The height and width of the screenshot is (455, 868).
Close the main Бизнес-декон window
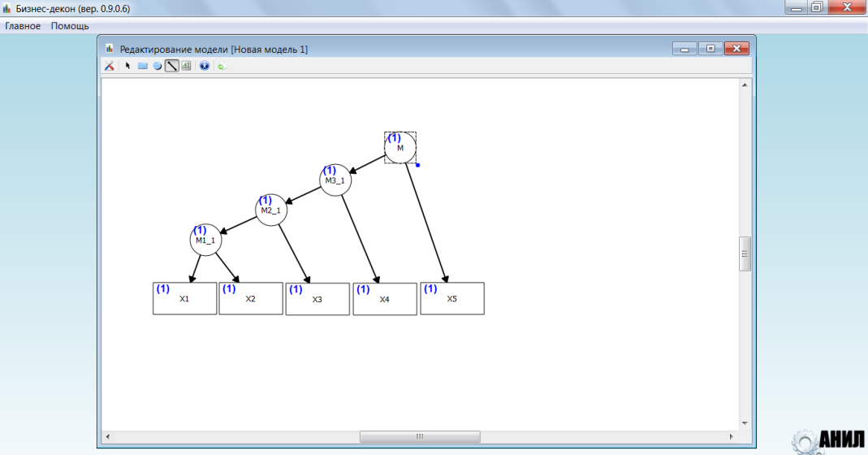[x=847, y=7]
